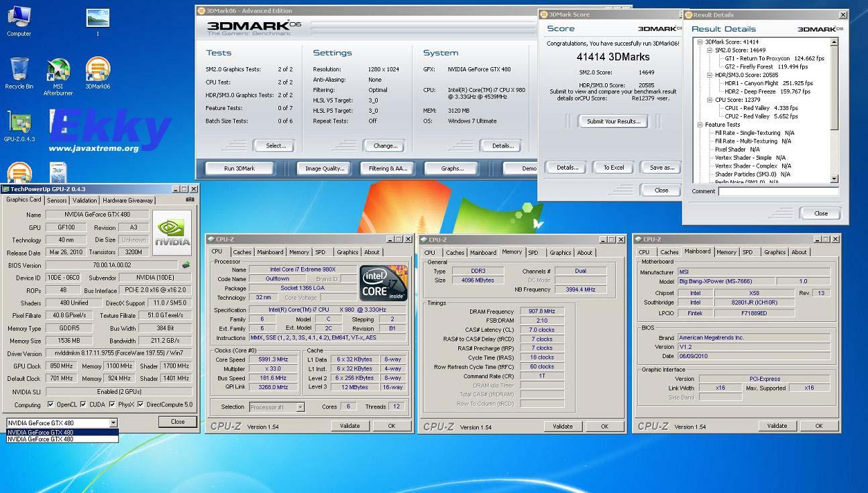Click scroll-down arrow in Result Details list
The width and height of the screenshot is (868, 493).
(834, 179)
